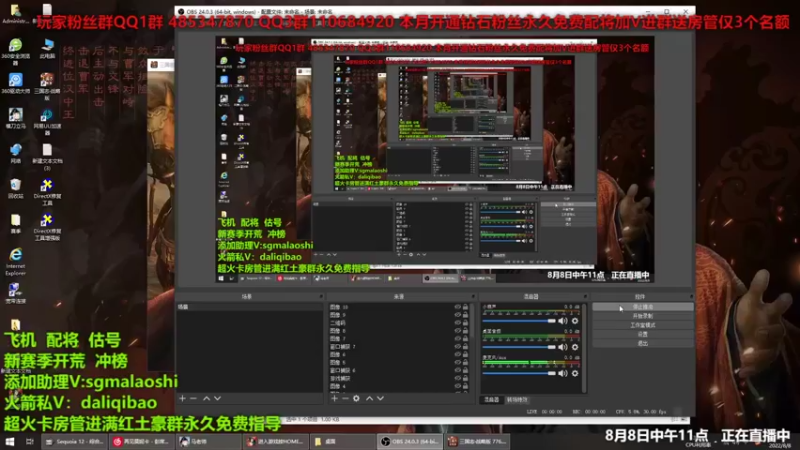800x450 pixels.
Task: Switch to the 混音器 tab
Action: pos(491,399)
